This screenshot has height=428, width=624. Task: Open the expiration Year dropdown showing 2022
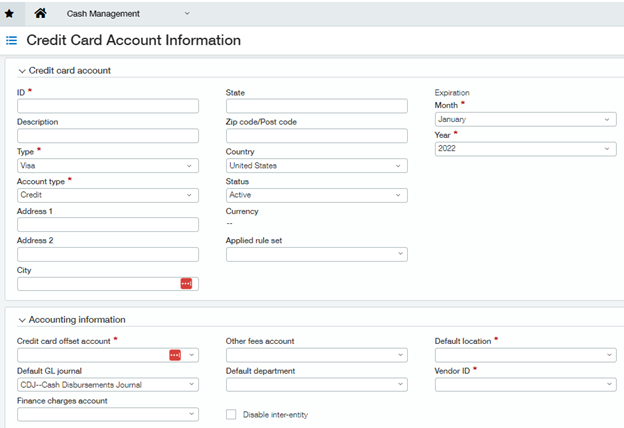pyautogui.click(x=526, y=149)
